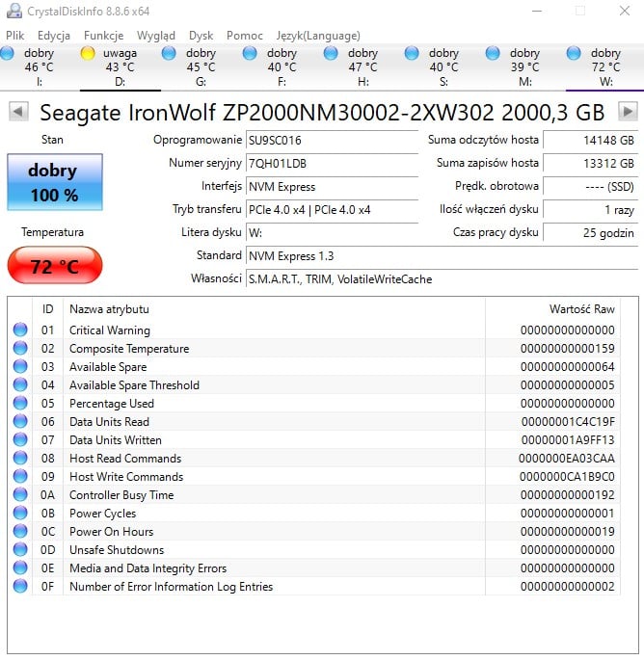The width and height of the screenshot is (644, 660).
Task: Minimize the CrystalDiskInfo window
Action: pyautogui.click(x=537, y=11)
